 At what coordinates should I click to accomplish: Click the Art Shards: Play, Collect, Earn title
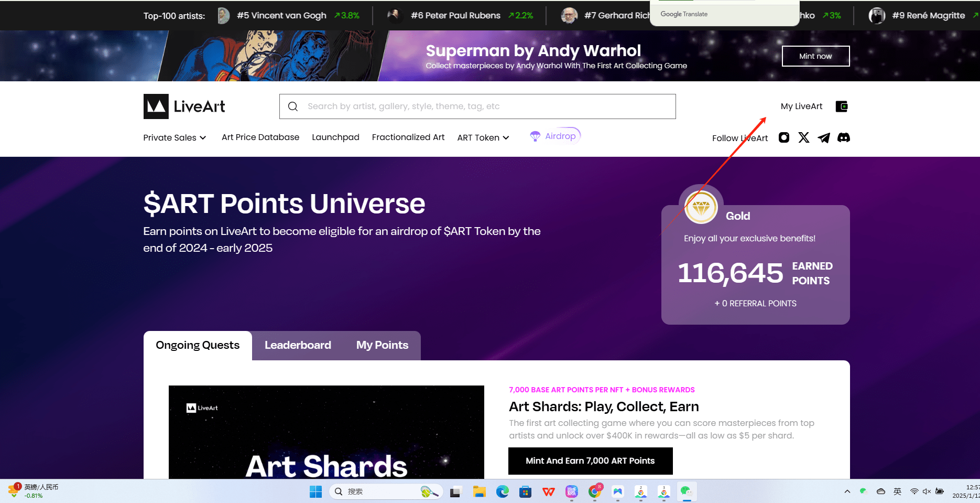604,406
